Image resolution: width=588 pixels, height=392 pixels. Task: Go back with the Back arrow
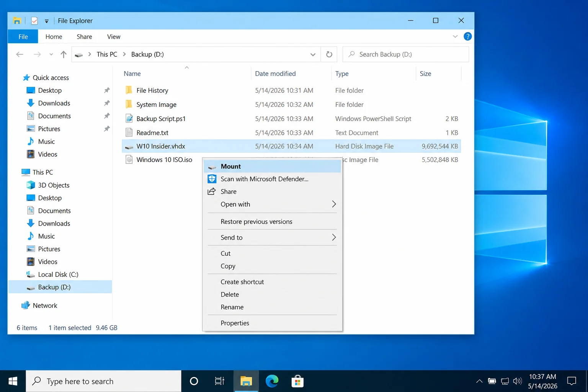(20, 54)
